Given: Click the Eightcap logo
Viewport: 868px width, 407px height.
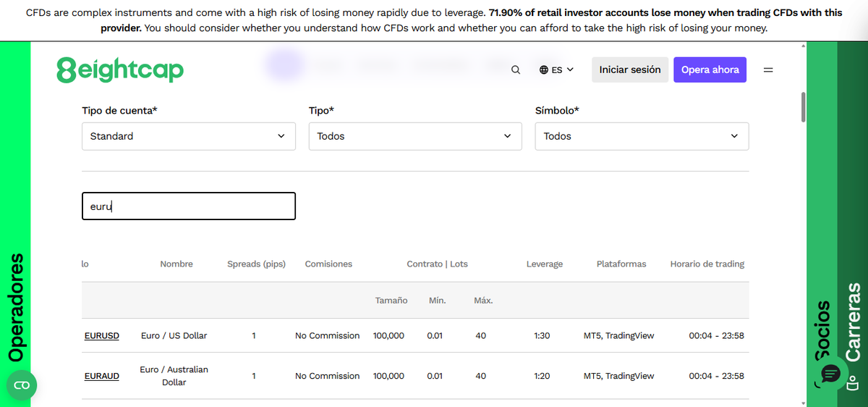Looking at the screenshot, I should pos(120,70).
